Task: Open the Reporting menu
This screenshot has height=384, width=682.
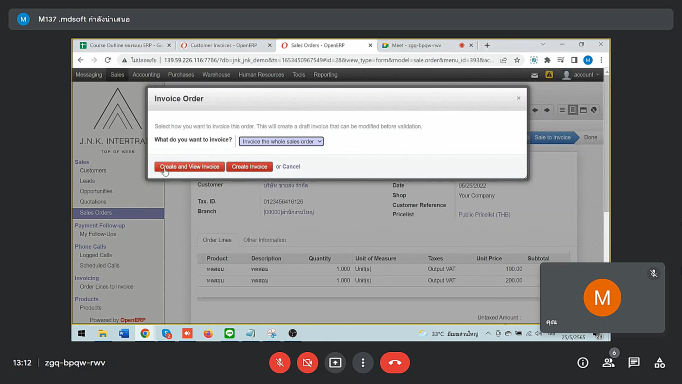Action: point(325,75)
